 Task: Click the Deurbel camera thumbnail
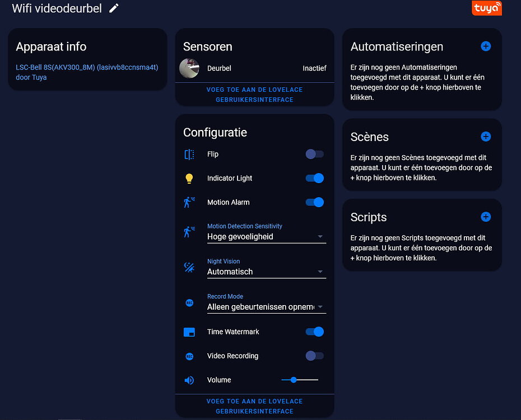[x=189, y=68]
